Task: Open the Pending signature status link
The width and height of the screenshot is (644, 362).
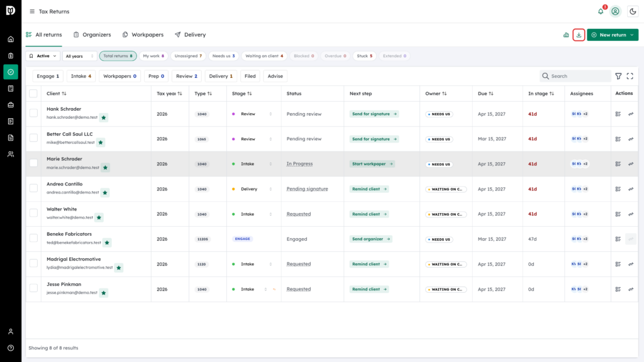Action: coord(307,189)
